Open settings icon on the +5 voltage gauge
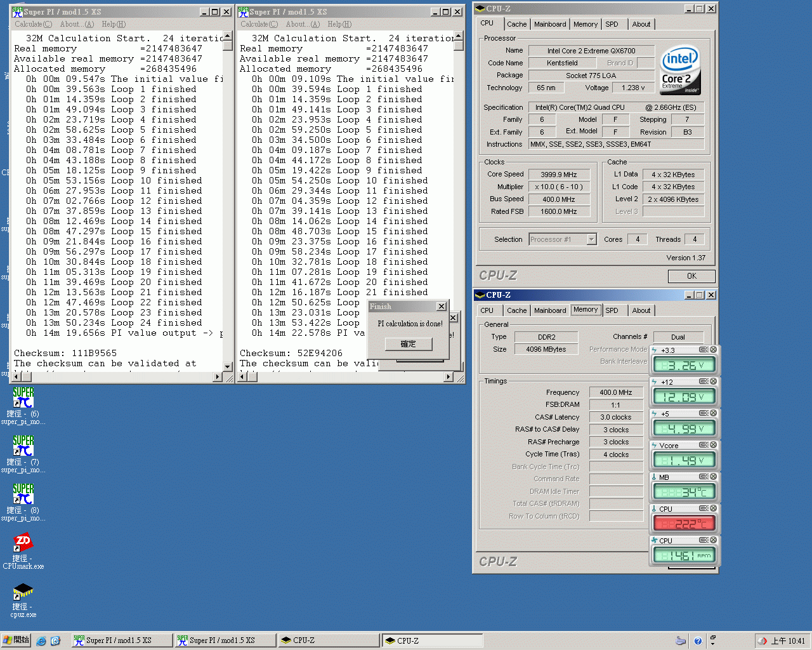 [704, 413]
